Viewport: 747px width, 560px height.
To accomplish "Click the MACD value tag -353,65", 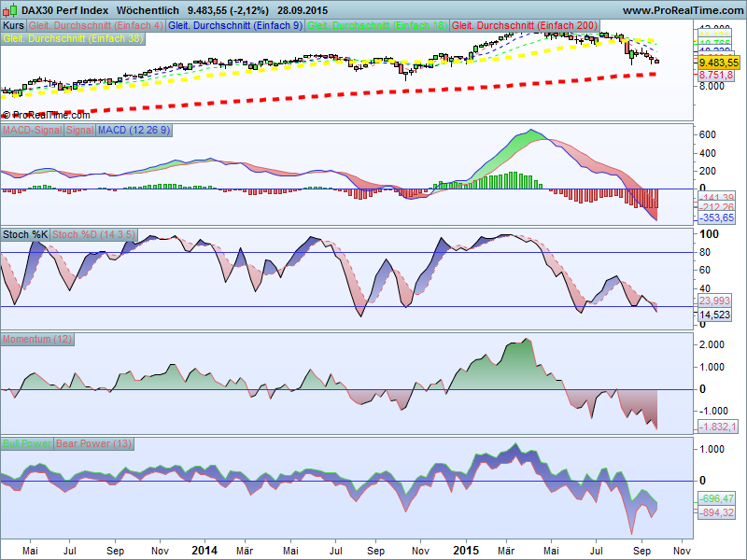I will pyautogui.click(x=716, y=217).
